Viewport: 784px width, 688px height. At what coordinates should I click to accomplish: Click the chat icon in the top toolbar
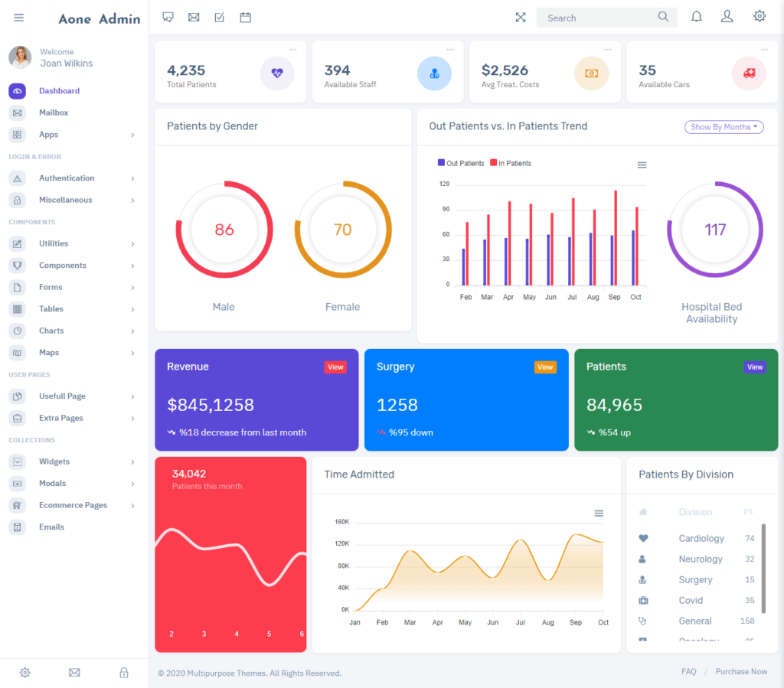coord(168,16)
